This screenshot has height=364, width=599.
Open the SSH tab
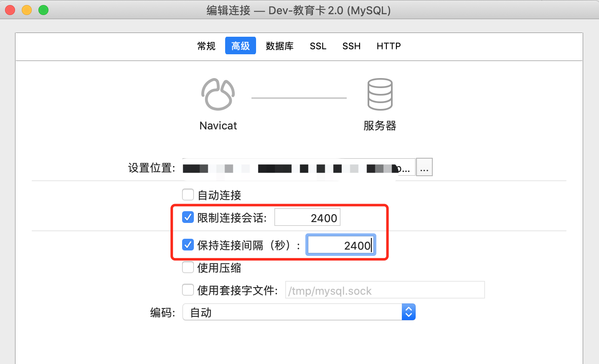point(351,46)
